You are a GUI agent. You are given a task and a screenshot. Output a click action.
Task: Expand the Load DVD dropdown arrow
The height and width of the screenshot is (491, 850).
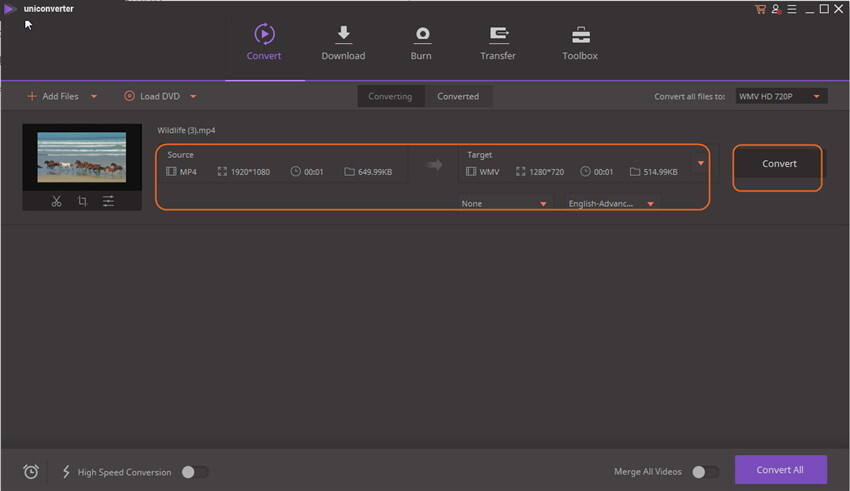point(194,96)
